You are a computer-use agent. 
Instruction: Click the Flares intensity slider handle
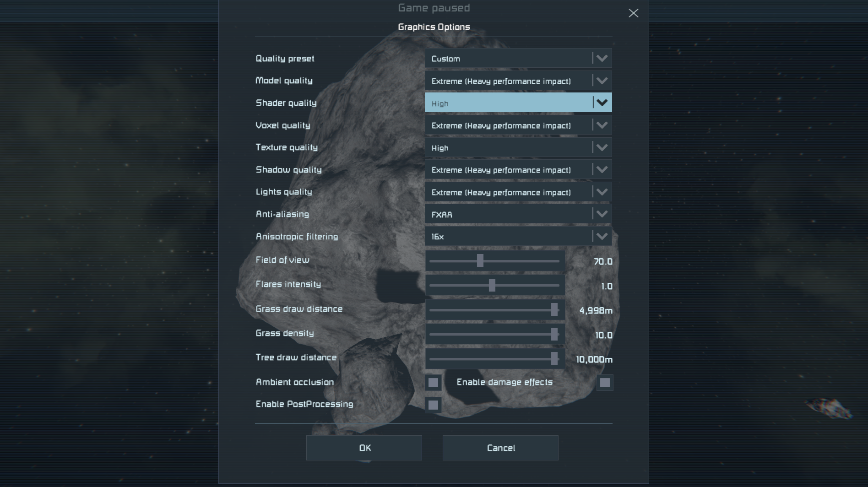(x=492, y=286)
